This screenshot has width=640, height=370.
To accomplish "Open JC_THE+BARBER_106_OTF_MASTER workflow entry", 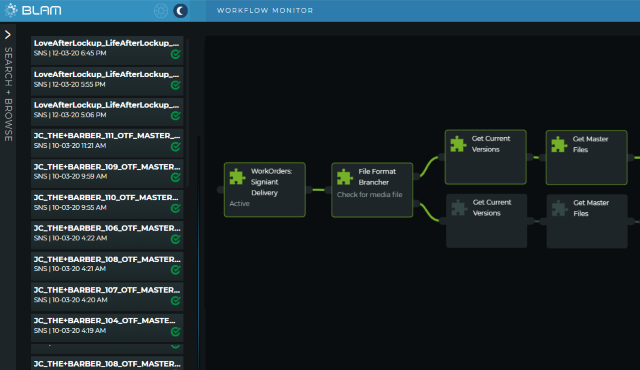I will pos(107,234).
